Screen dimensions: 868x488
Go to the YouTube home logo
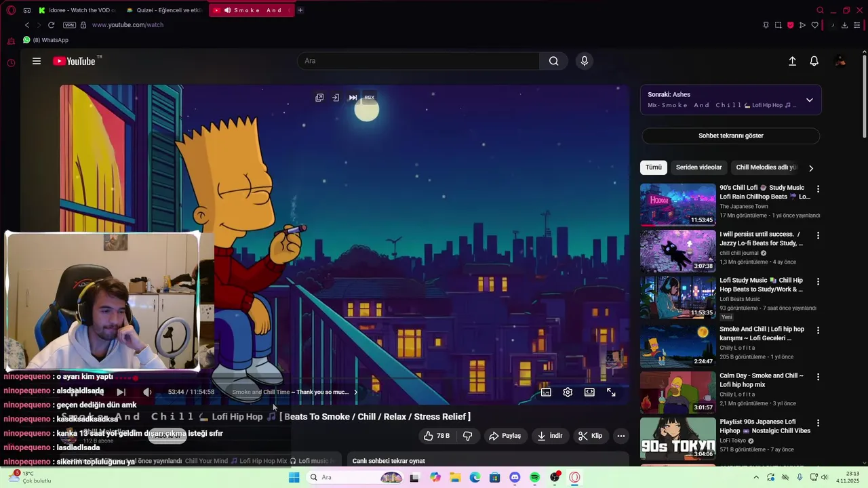pos(75,61)
